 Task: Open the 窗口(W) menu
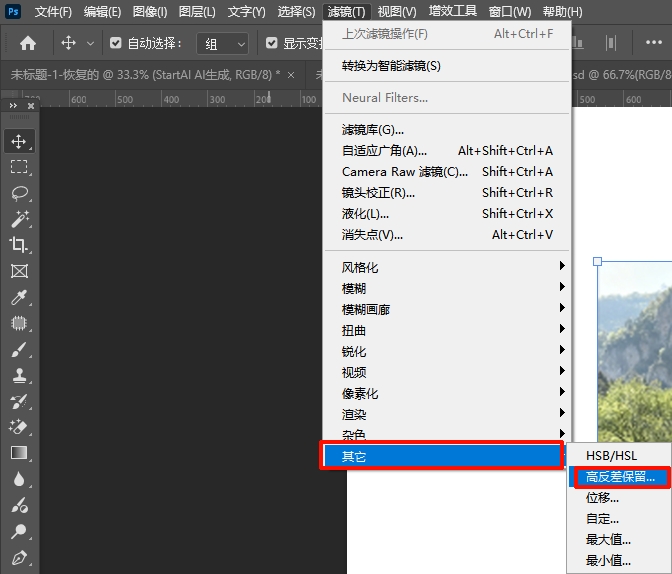(510, 12)
